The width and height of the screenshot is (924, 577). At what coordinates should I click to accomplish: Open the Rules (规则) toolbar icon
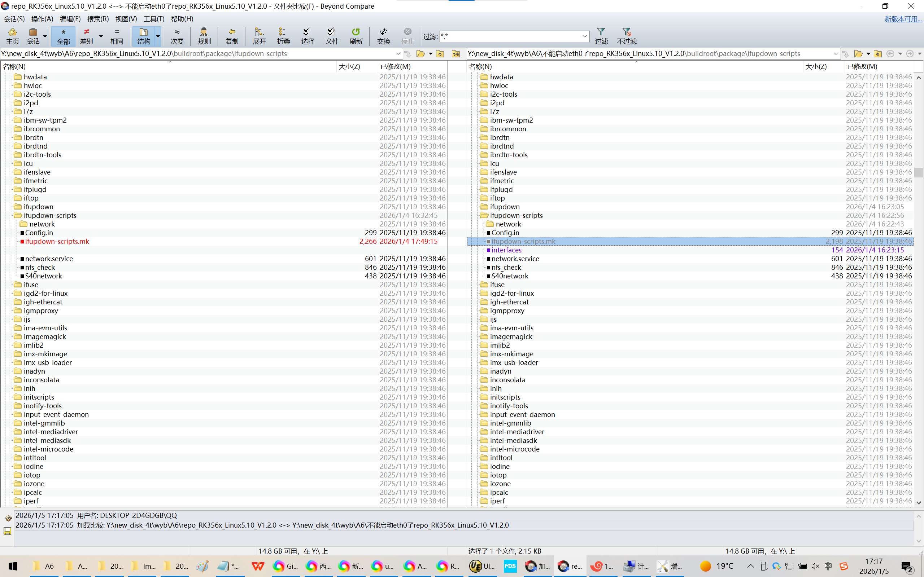204,36
